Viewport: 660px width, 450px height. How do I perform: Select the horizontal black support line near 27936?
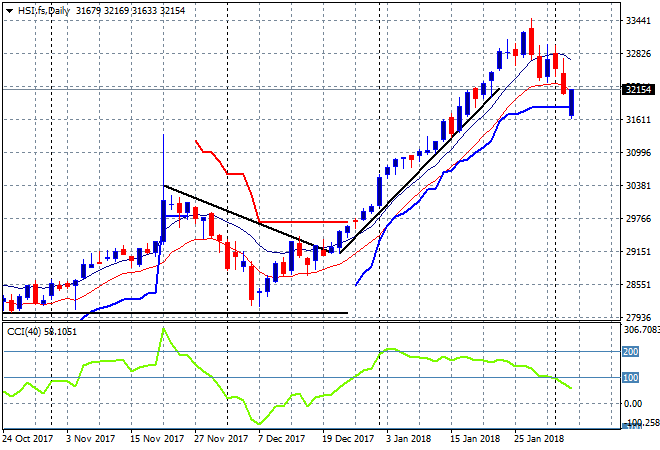click(x=175, y=313)
